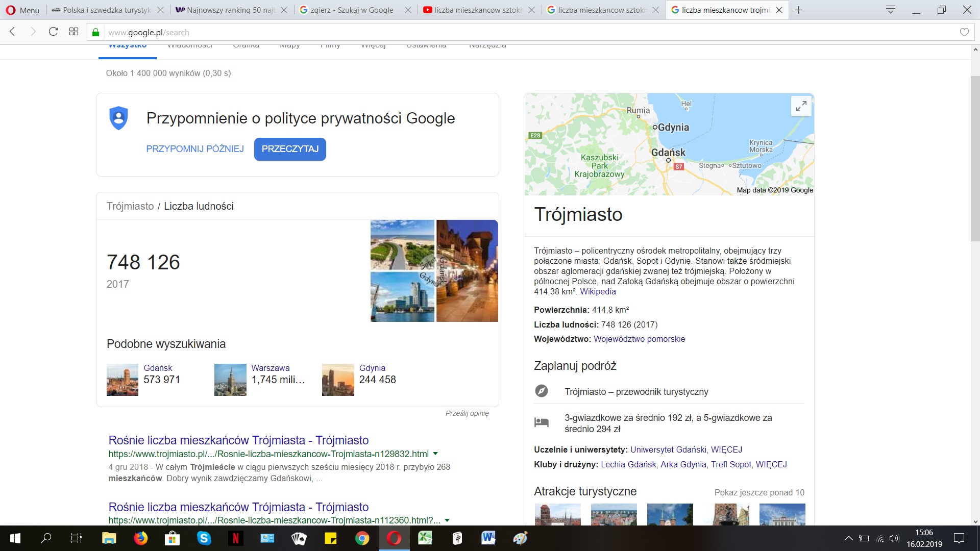
Task: Open Sticky Notes from the taskbar
Action: (330, 538)
